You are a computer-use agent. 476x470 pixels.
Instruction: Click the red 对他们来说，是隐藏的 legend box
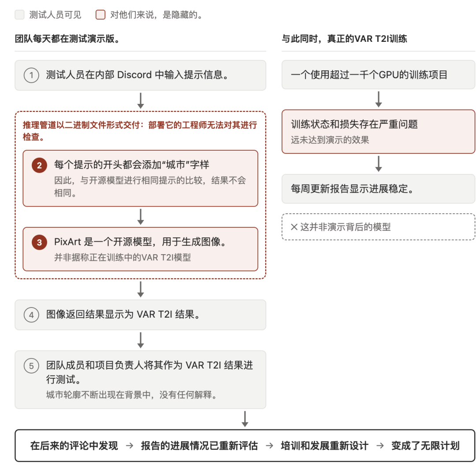[100, 15]
